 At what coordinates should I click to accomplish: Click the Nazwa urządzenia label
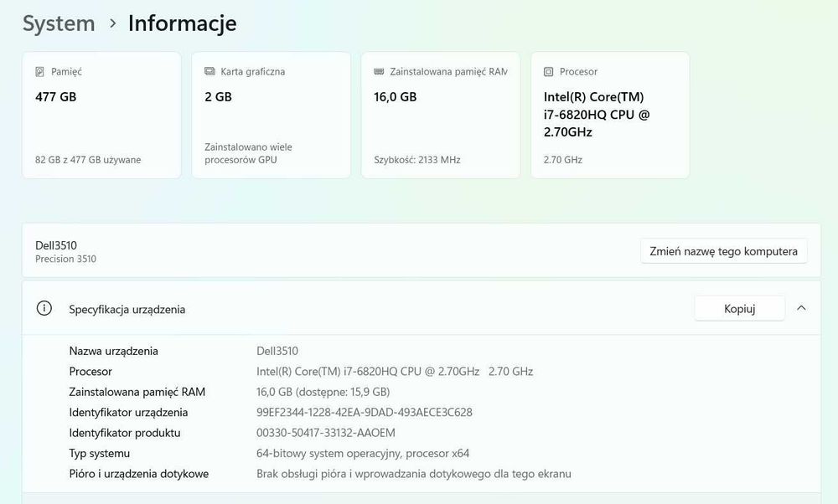tap(113, 352)
